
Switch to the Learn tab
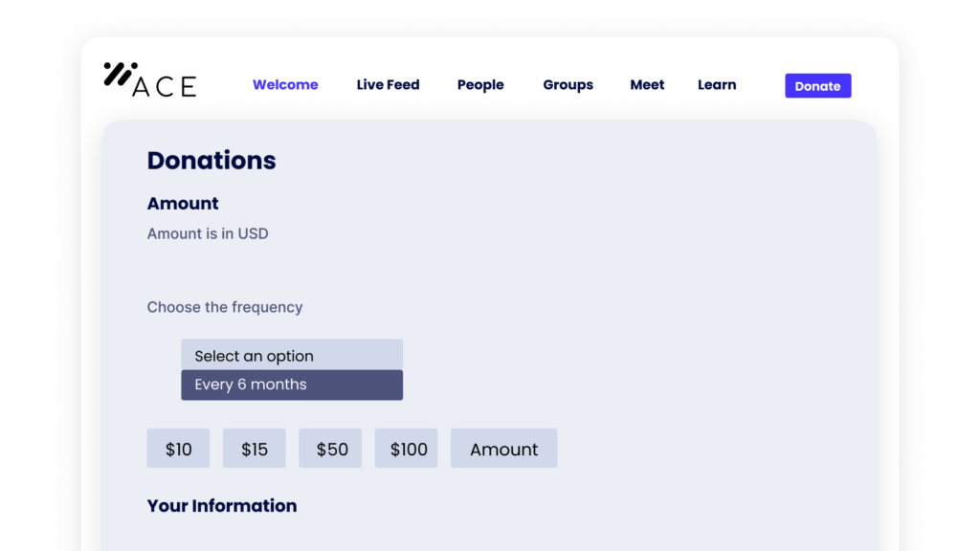click(717, 84)
